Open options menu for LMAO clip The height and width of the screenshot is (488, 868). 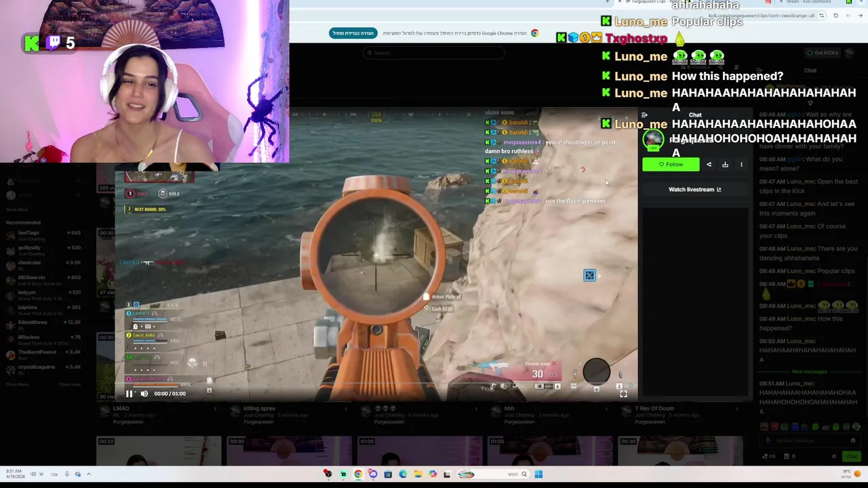click(x=216, y=409)
